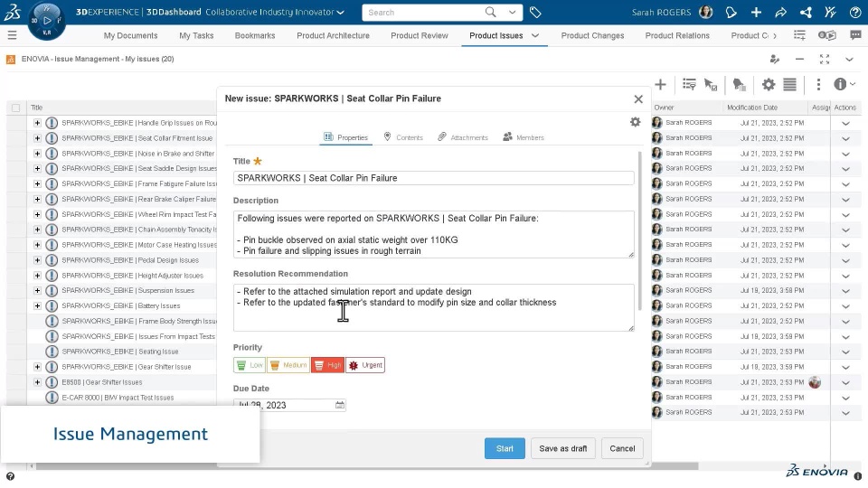868x488 pixels.
Task: Click the plus add icon in top bar
Action: pos(756,12)
